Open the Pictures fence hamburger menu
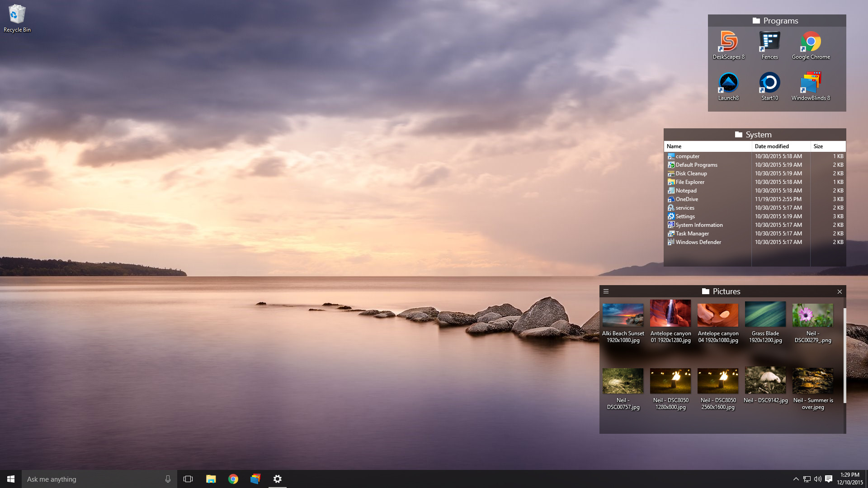This screenshot has width=868, height=488. pos(606,291)
